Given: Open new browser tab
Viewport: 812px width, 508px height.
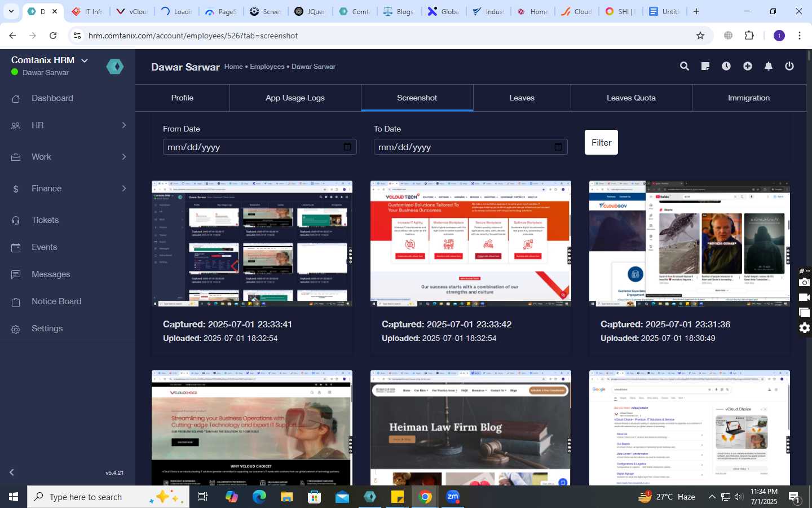Looking at the screenshot, I should click(x=696, y=11).
